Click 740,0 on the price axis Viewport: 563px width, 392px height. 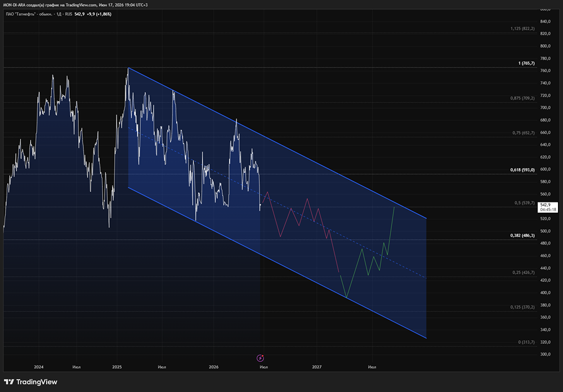pyautogui.click(x=545, y=83)
